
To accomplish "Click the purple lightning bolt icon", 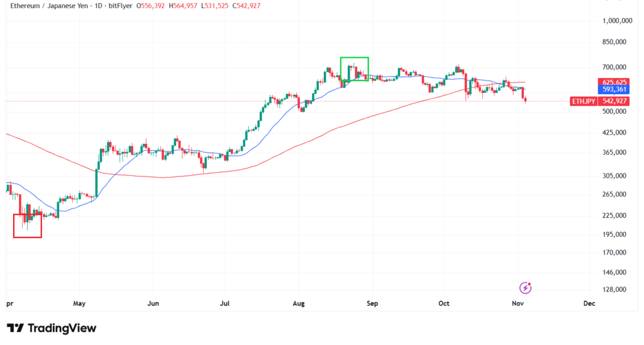I will 526,288.
